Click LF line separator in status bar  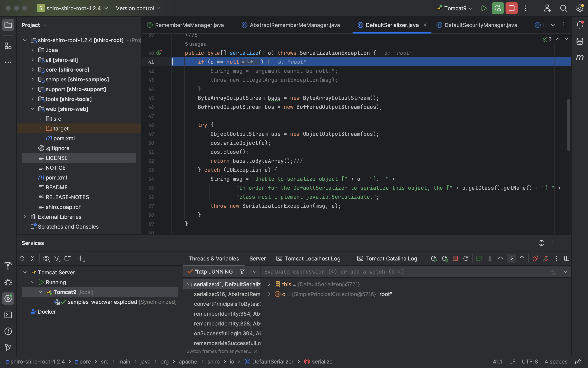(x=512, y=362)
